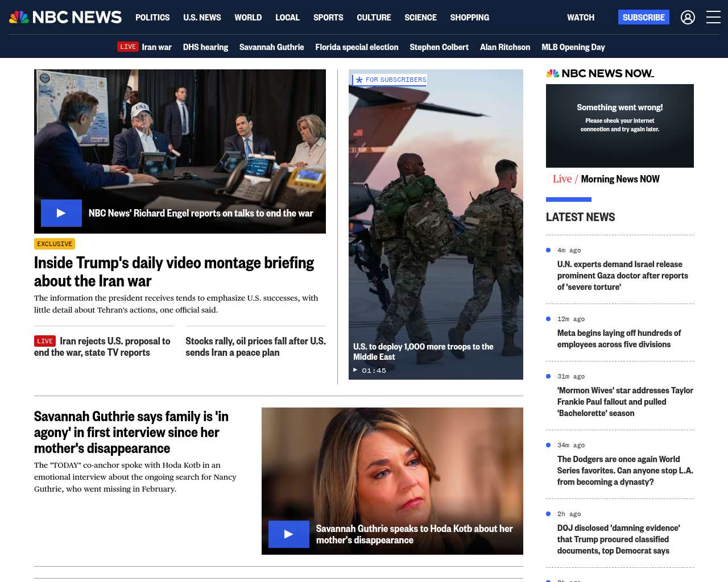The width and height of the screenshot is (728, 582).
Task: Play the Richard Engel report video
Action: pos(61,213)
